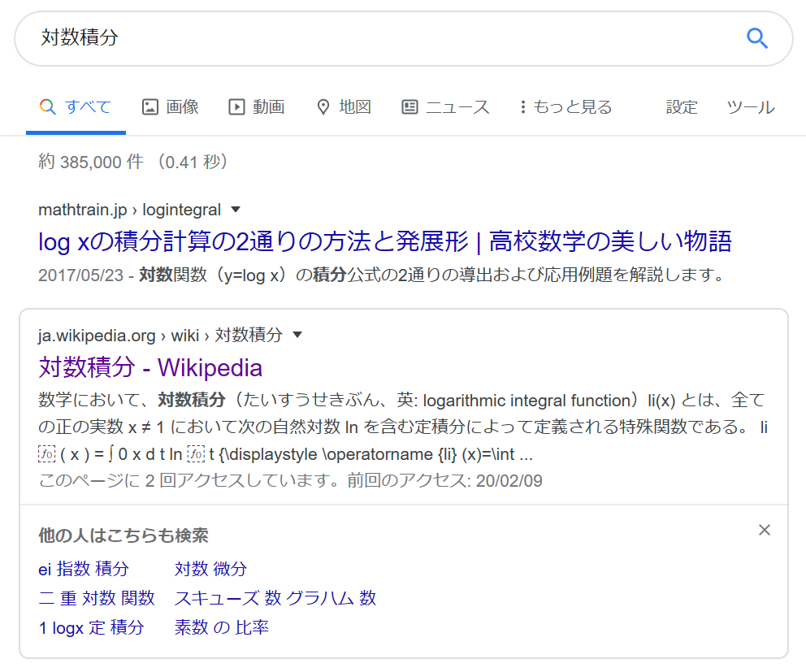Image resolution: width=806 pixels, height=672 pixels.
Task: Click the map pin icon beside 地図
Action: point(323,106)
